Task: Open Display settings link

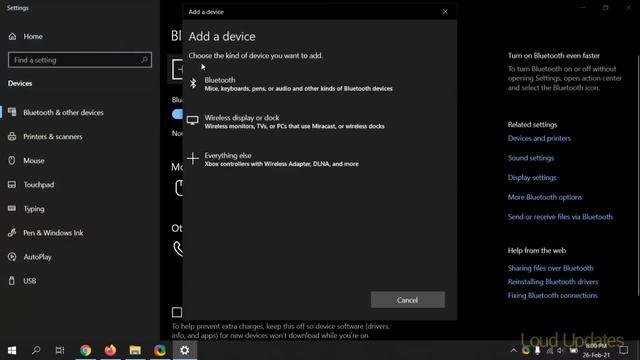Action: [x=532, y=178]
